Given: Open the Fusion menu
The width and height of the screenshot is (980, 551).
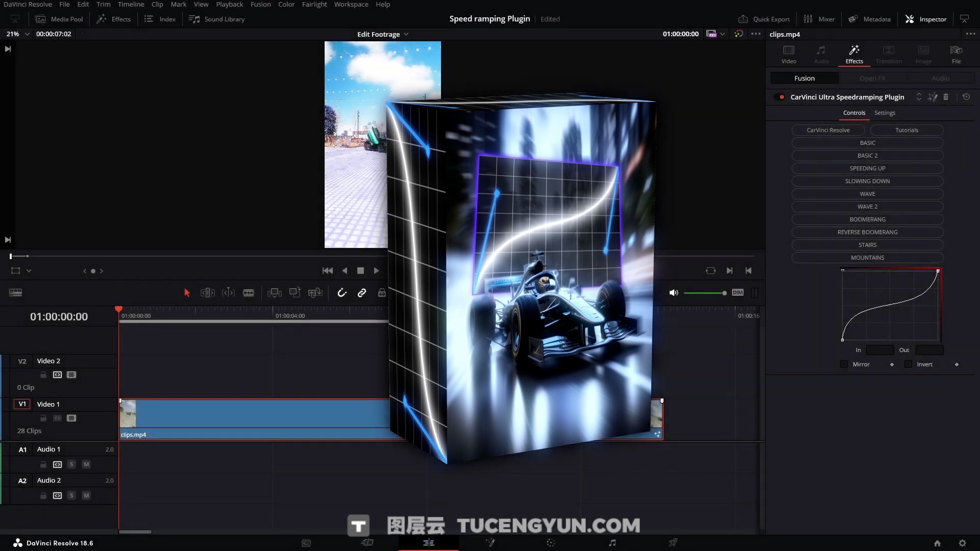Looking at the screenshot, I should (260, 5).
